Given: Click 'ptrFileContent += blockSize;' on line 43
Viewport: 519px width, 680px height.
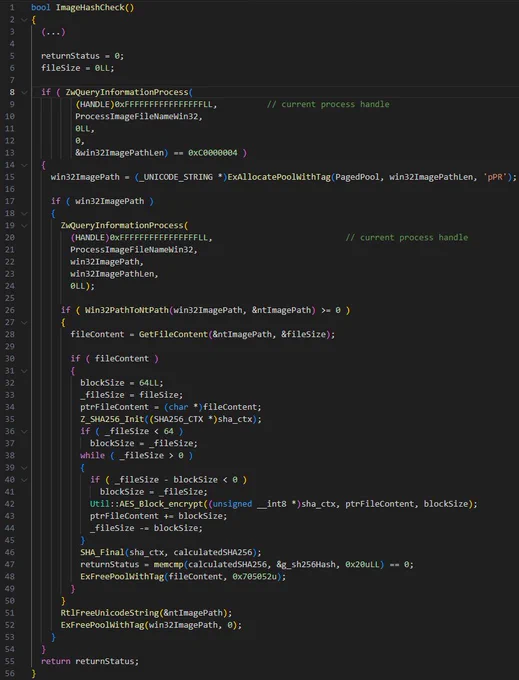Looking at the screenshot, I should pyautogui.click(x=158, y=516).
